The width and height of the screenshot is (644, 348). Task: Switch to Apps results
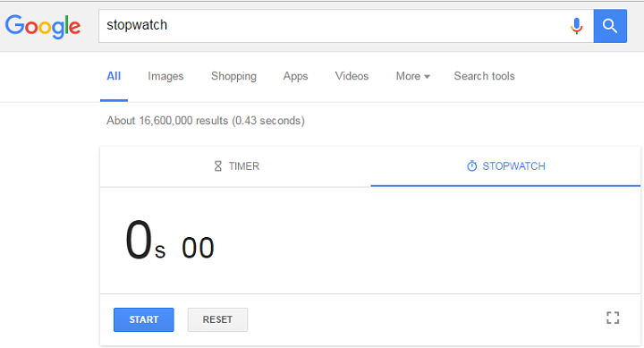click(x=295, y=76)
